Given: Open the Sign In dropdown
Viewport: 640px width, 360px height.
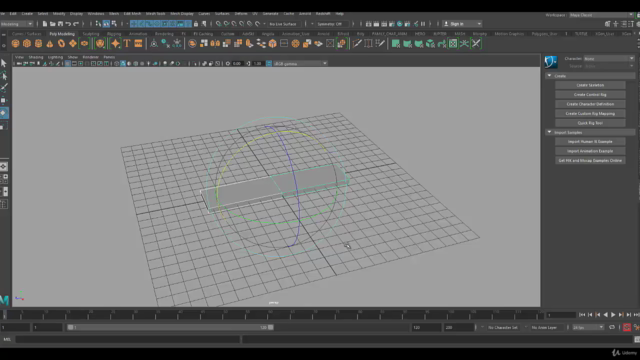Looking at the screenshot, I should [x=462, y=24].
